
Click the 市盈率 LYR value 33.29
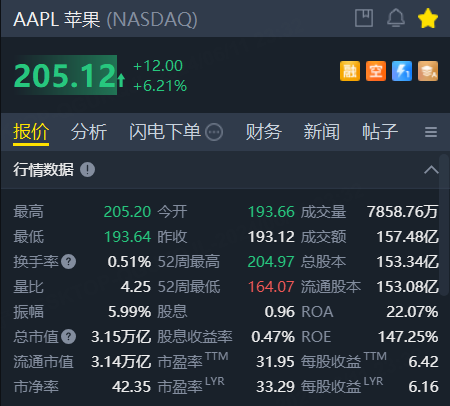click(x=275, y=387)
